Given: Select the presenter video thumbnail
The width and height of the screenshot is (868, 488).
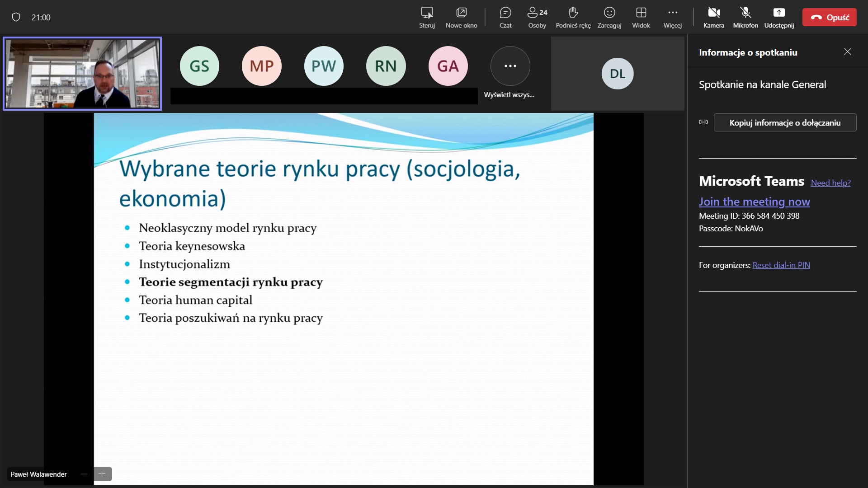Looking at the screenshot, I should pyautogui.click(x=82, y=73).
